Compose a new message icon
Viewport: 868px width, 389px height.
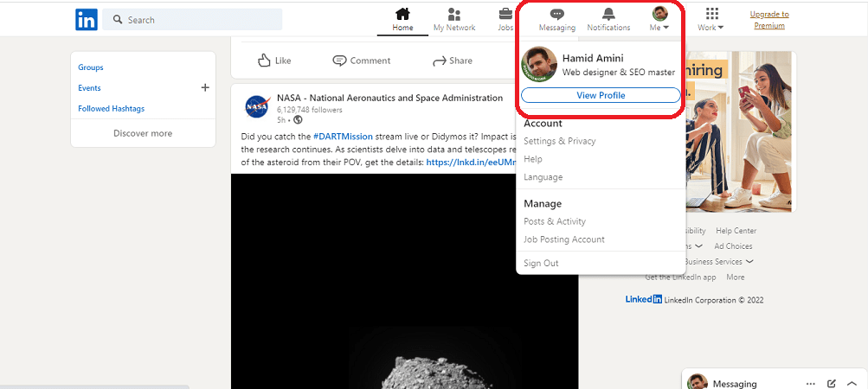[x=831, y=384]
